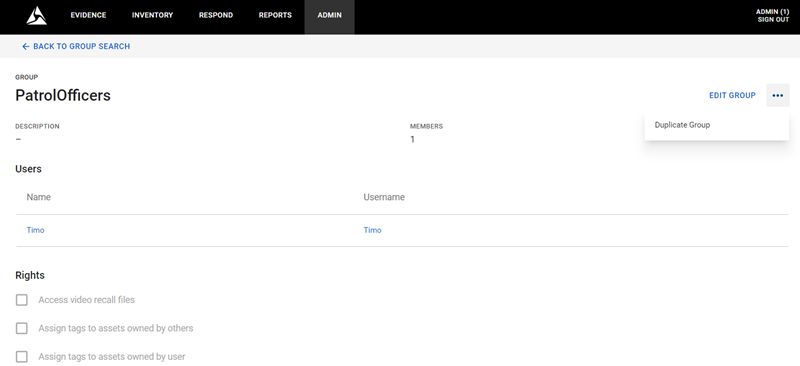
Task: Open the three-dot more options menu
Action: click(x=778, y=95)
